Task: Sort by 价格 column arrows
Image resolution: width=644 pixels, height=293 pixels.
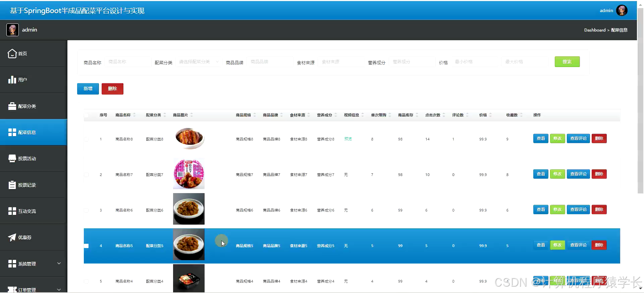Action: 490,115
